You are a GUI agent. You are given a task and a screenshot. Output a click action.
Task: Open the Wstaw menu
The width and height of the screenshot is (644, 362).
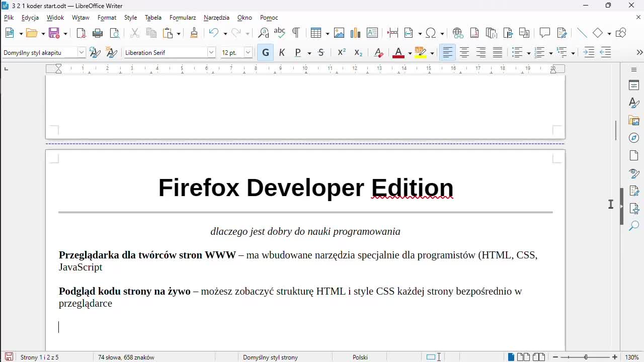tap(80, 17)
